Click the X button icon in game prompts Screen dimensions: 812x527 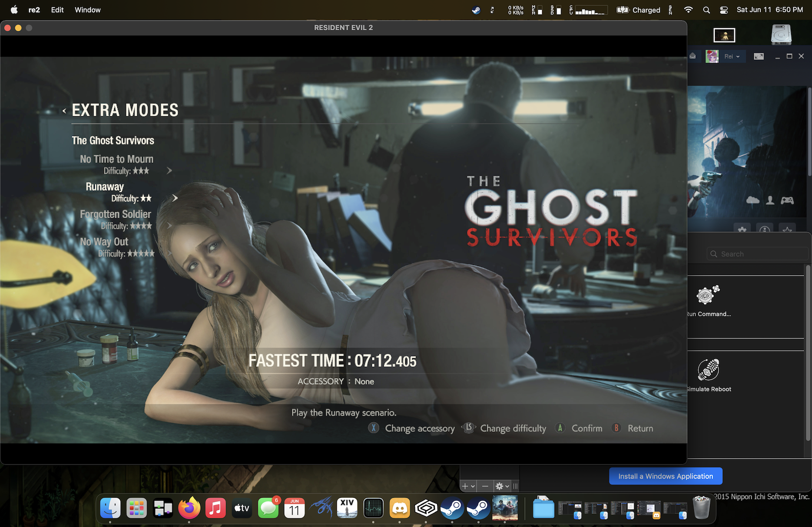374,428
